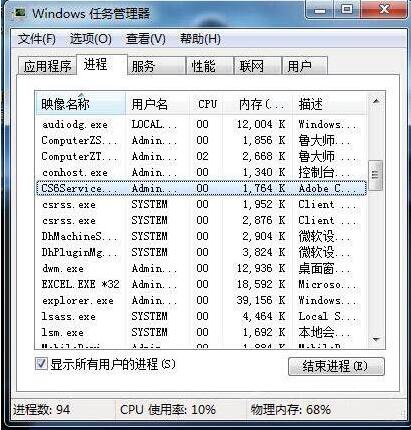Open the 帮助(H) menu
This screenshot has width=411, height=430.
[x=200, y=39]
